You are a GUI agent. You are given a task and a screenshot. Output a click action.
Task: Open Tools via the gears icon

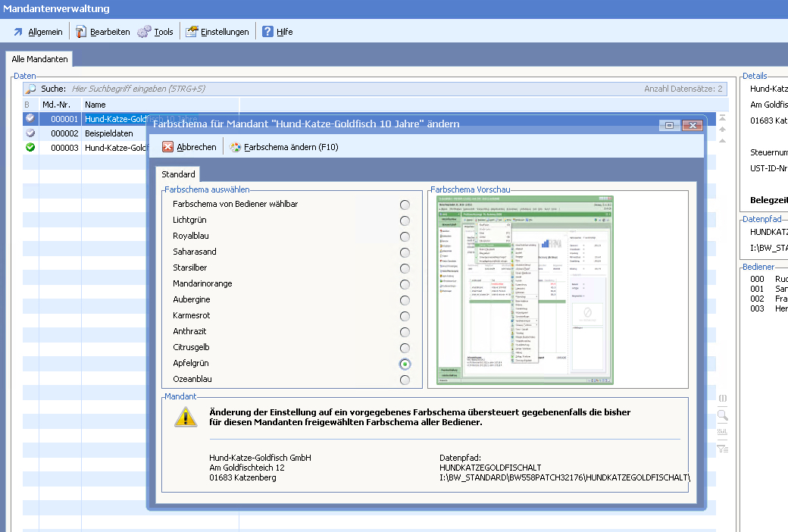pos(144,32)
